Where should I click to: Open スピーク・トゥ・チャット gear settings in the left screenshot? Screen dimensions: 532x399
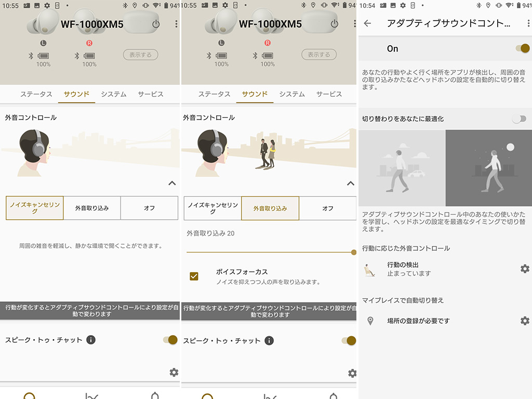[174, 372]
